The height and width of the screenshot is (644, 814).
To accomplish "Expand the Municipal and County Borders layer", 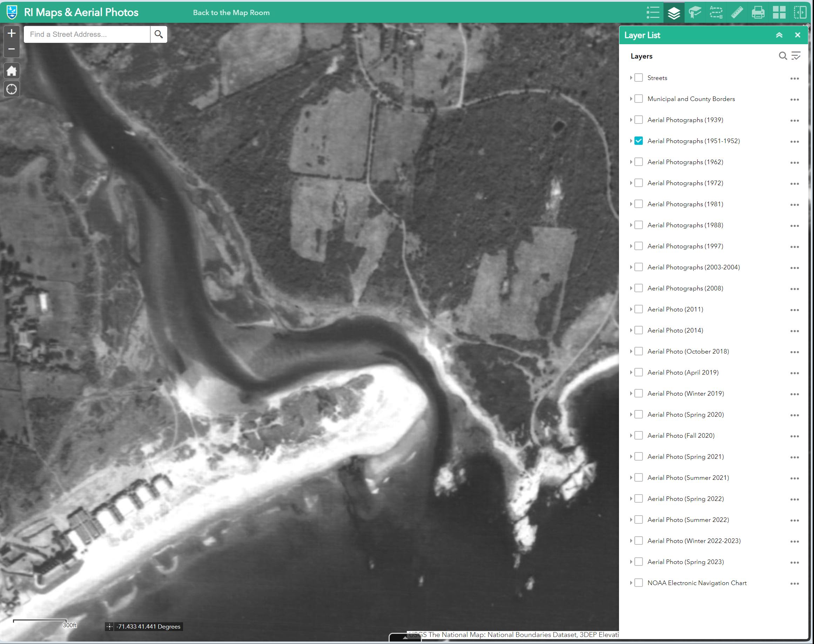I will 631,99.
